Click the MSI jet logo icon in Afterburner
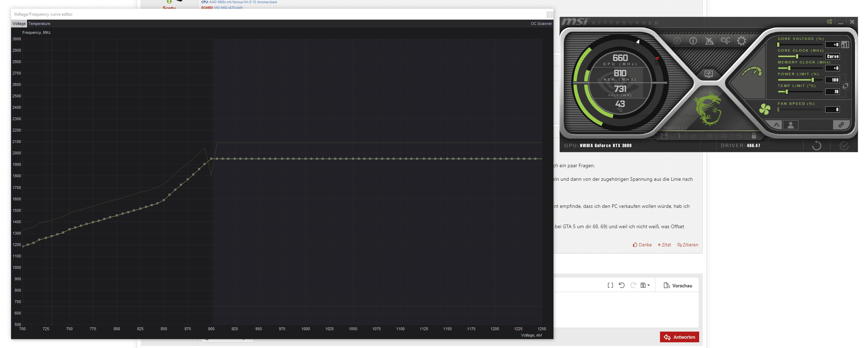The width and height of the screenshot is (868, 348). [x=709, y=41]
